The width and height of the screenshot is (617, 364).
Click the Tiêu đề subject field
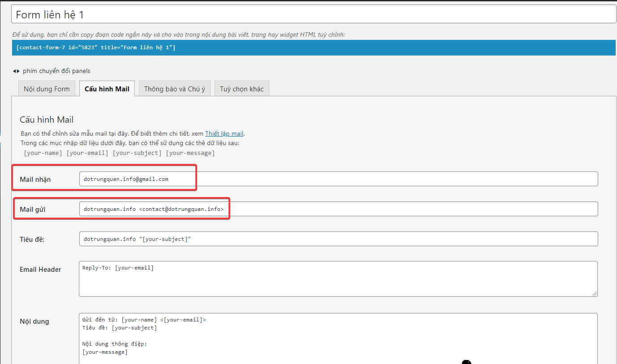click(x=338, y=239)
